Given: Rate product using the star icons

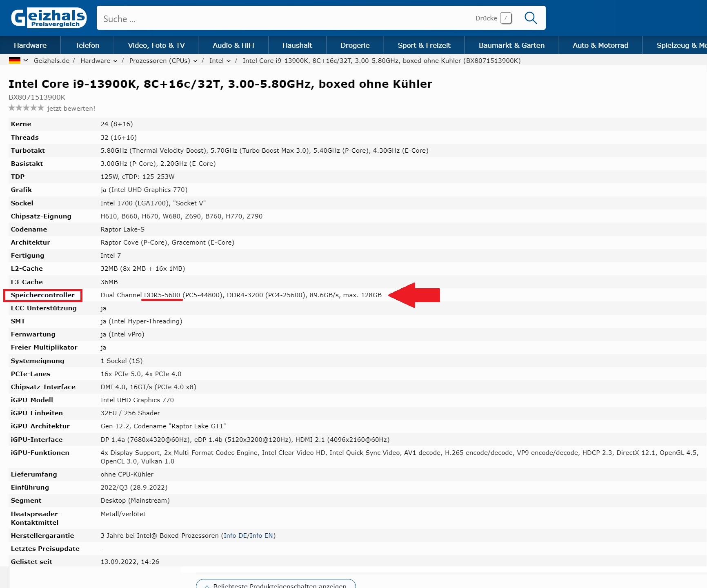Looking at the screenshot, I should [x=26, y=108].
